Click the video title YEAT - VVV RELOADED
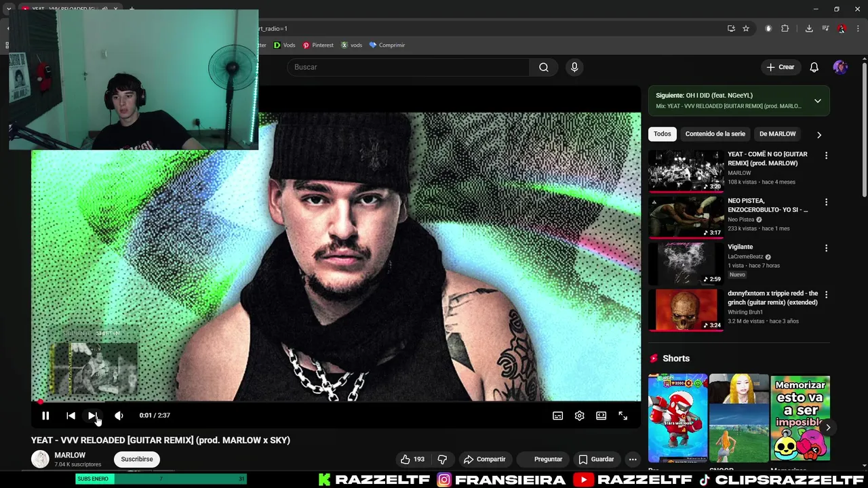 (161, 440)
